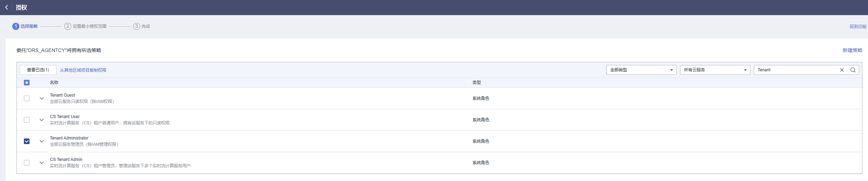Click step 3 完成 circle

tap(137, 26)
